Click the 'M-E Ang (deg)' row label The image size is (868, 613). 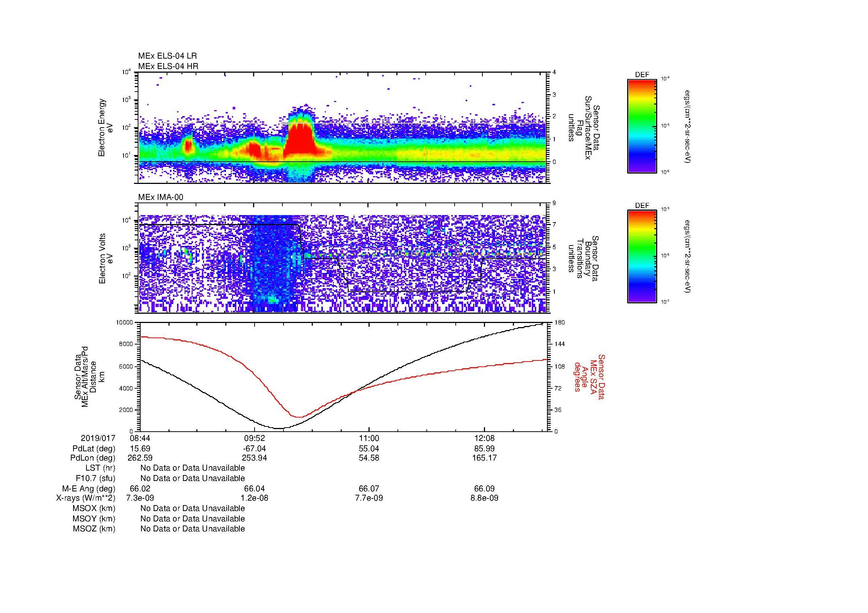tap(89, 489)
